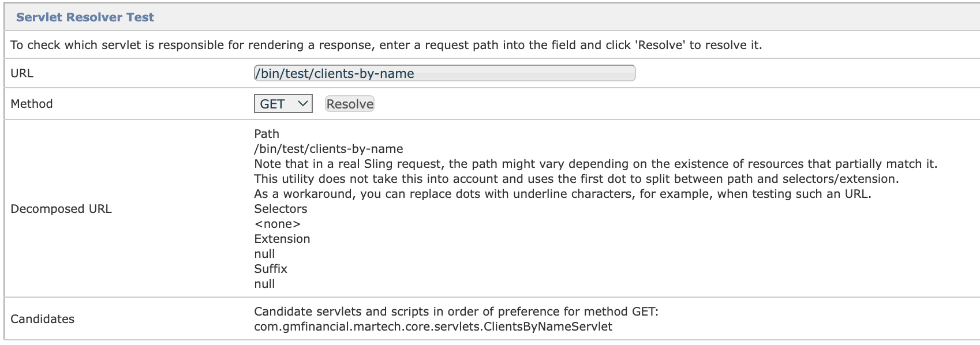Click the Resolve button
The image size is (980, 345).
point(349,104)
